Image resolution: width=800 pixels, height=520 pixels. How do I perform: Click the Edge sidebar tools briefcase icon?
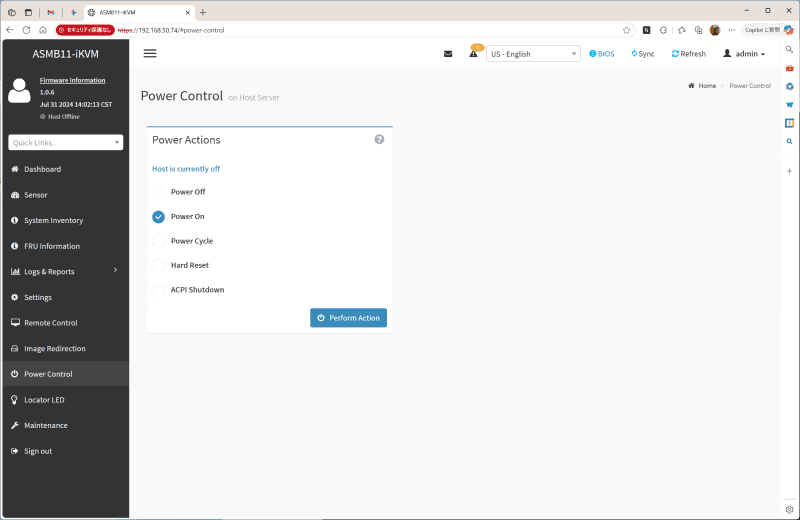coord(789,68)
